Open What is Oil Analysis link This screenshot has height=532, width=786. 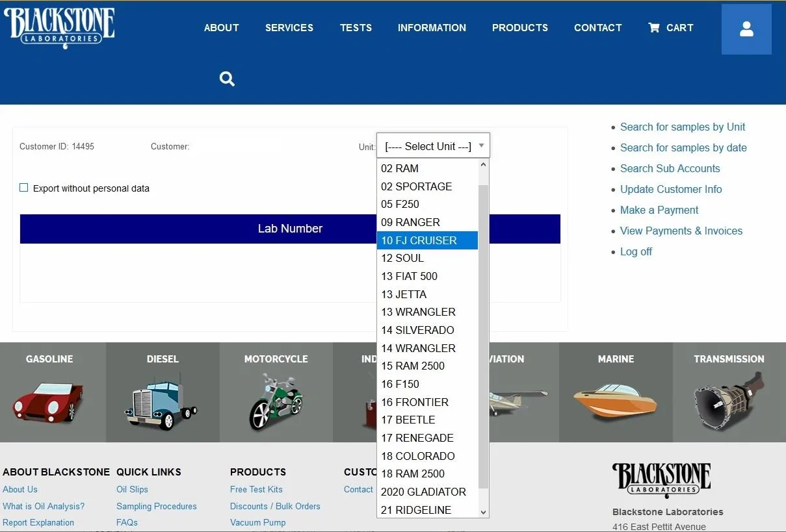point(44,506)
